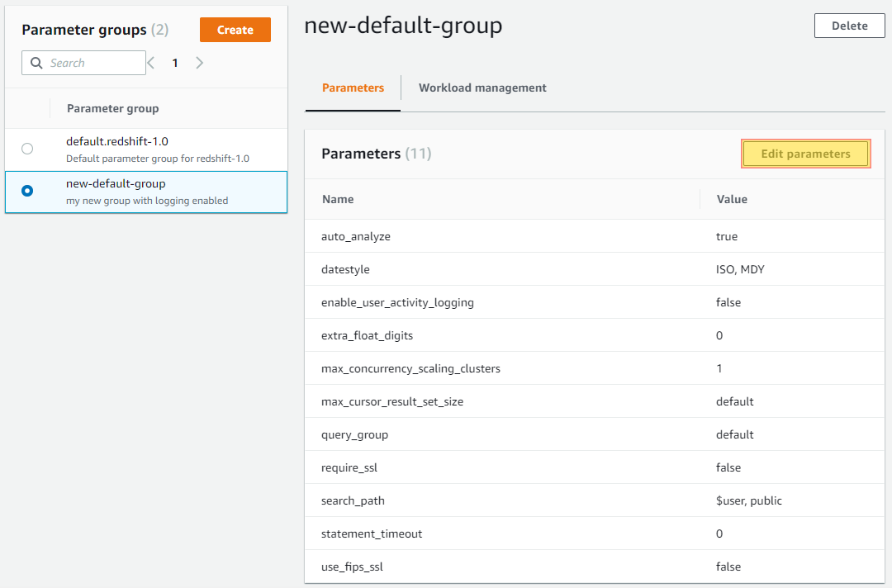The width and height of the screenshot is (892, 588).
Task: Click the true value for auto_analyze
Action: 727,236
